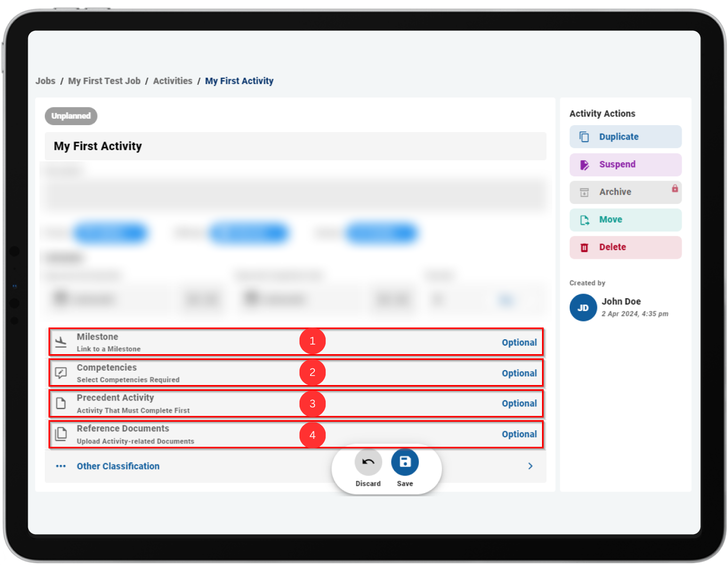Edit the My First Activity title field

(x=296, y=146)
